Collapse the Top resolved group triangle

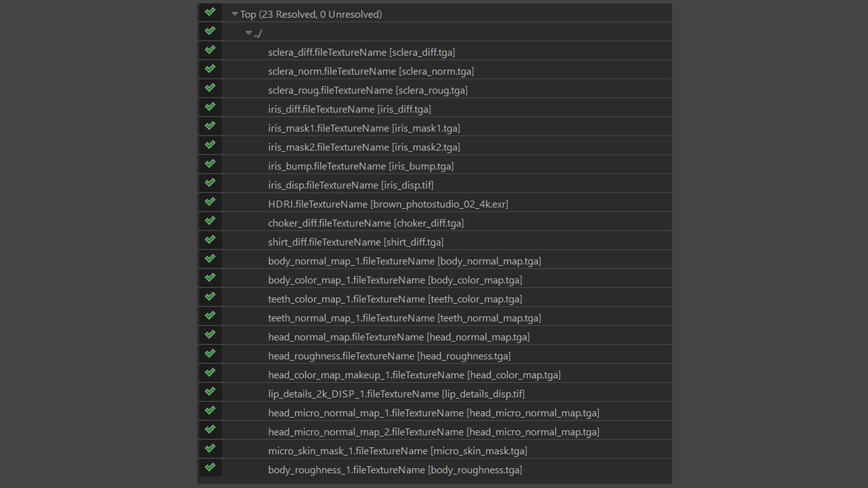coord(234,14)
